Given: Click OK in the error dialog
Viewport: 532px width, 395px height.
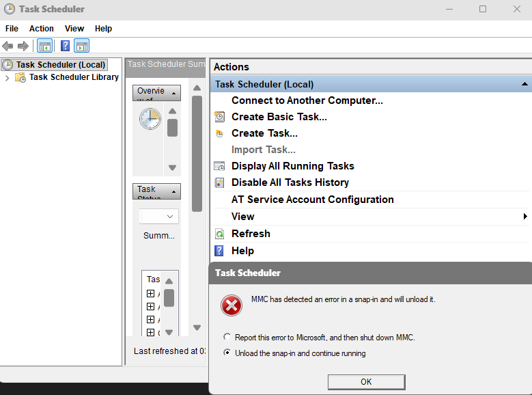Looking at the screenshot, I should [x=367, y=382].
